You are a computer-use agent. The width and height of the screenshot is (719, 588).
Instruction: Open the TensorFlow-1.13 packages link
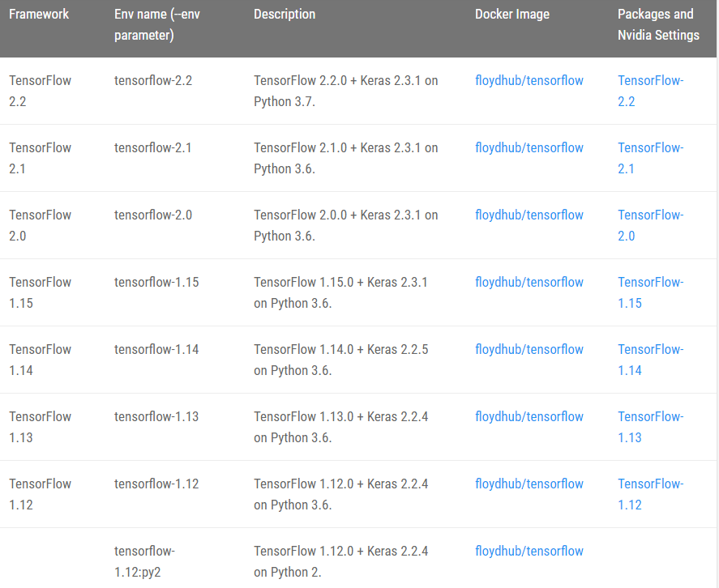tap(651, 427)
